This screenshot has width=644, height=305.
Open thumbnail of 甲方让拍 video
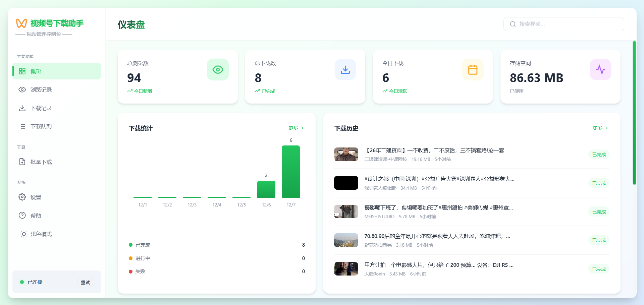[346, 269]
